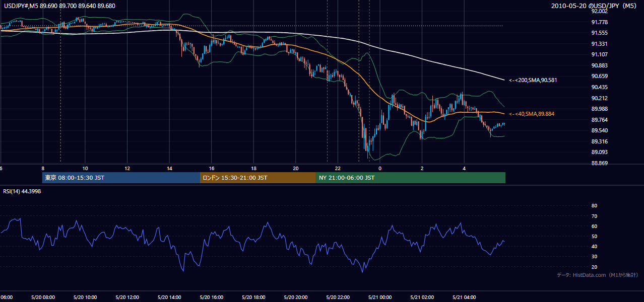The image size is (644, 302).
Task: Click the RSI(14) 44.3998 indicator label
Action: pos(22,191)
